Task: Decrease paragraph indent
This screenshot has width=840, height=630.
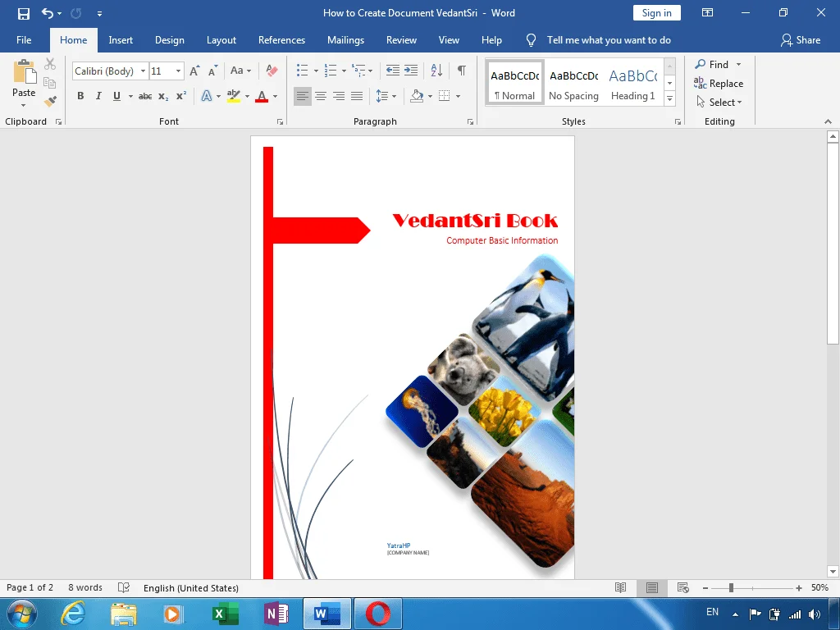Action: pos(393,71)
